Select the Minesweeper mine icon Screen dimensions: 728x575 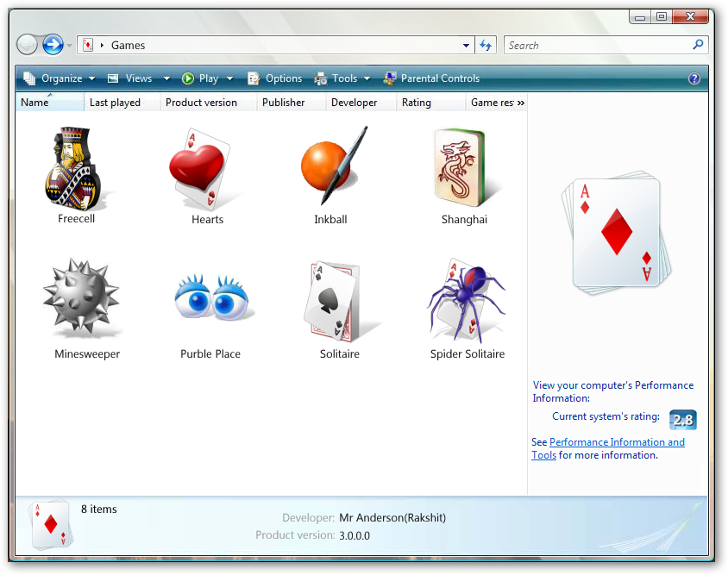[81, 297]
